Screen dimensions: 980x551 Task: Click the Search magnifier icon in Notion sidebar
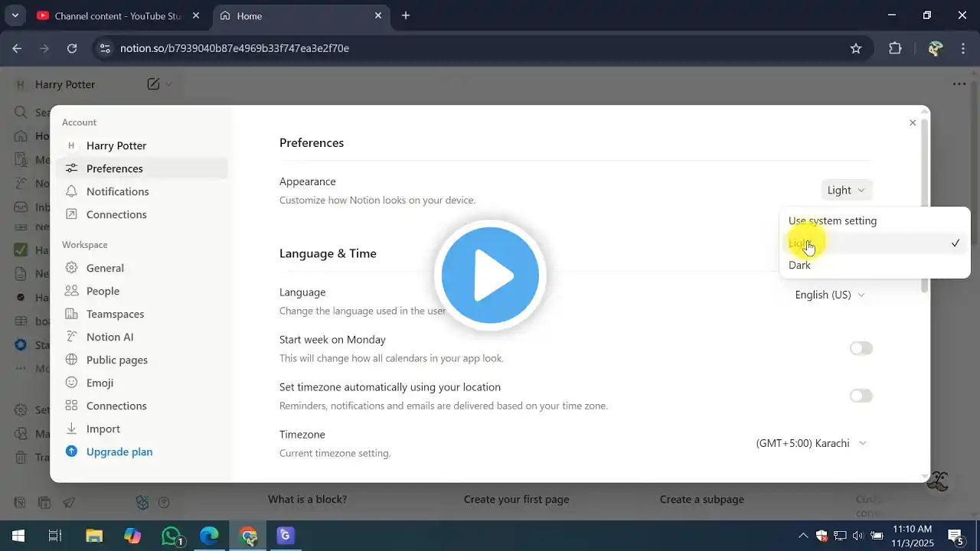coord(21,112)
